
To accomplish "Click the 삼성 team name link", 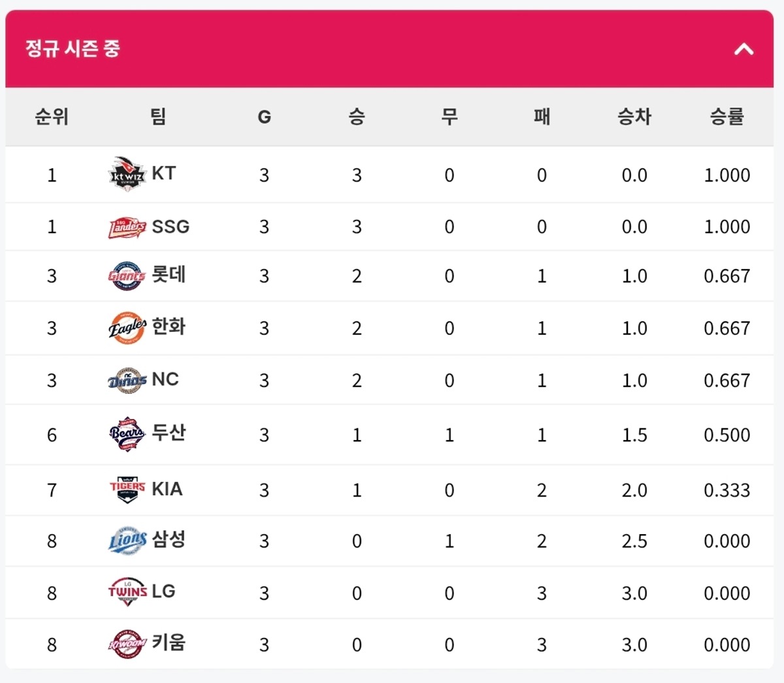I will (x=169, y=539).
